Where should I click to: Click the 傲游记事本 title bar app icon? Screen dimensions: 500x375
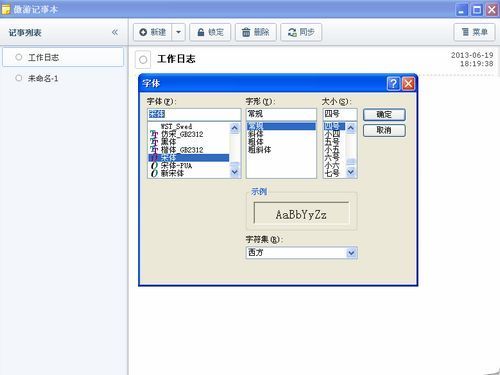[6, 9]
